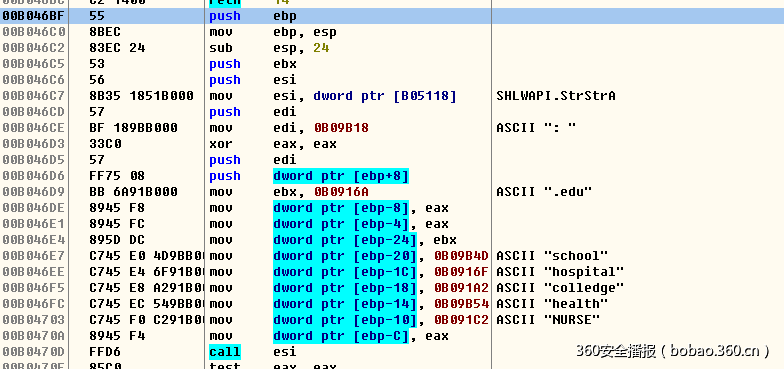Select instruction sub esp, 24
The image size is (784, 369).
tap(269, 48)
